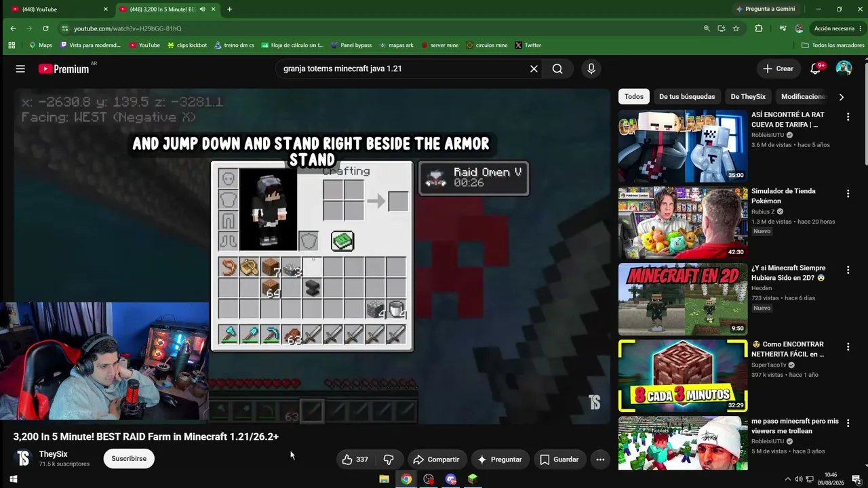868x488 pixels.
Task: Show hidden system tray icons
Action: pos(787,479)
